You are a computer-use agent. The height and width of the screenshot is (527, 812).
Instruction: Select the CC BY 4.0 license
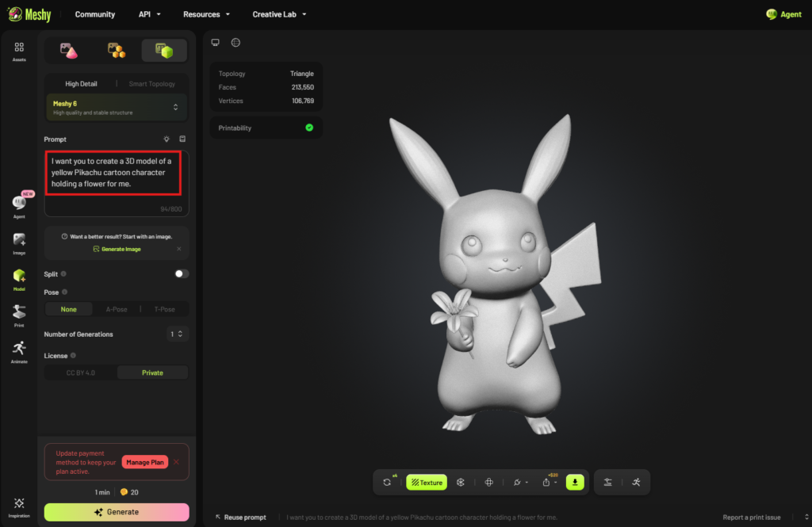pyautogui.click(x=80, y=372)
